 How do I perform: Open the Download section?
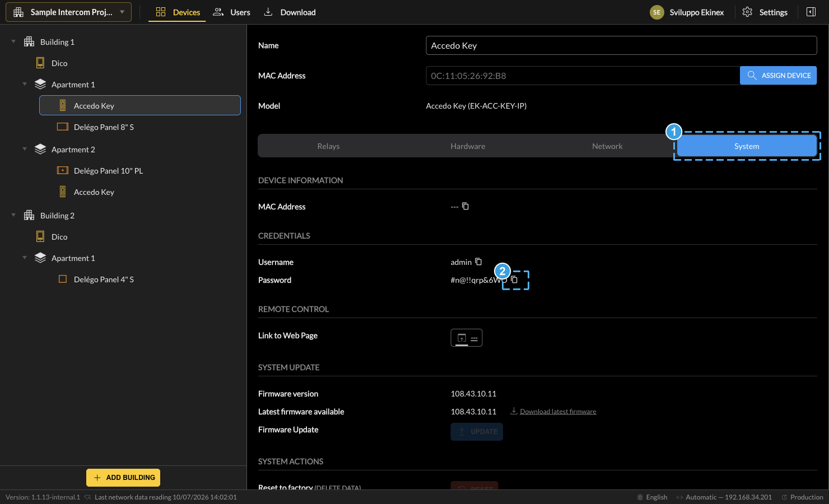[x=290, y=12]
